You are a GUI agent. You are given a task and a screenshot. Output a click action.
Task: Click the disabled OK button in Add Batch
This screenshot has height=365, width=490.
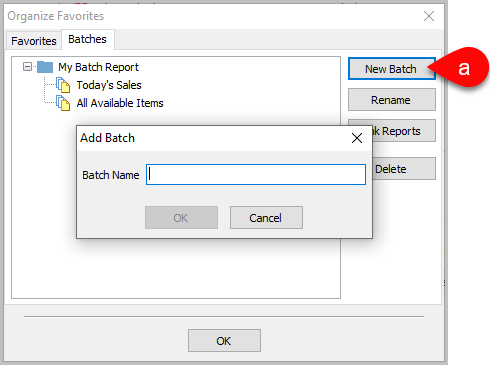(181, 218)
